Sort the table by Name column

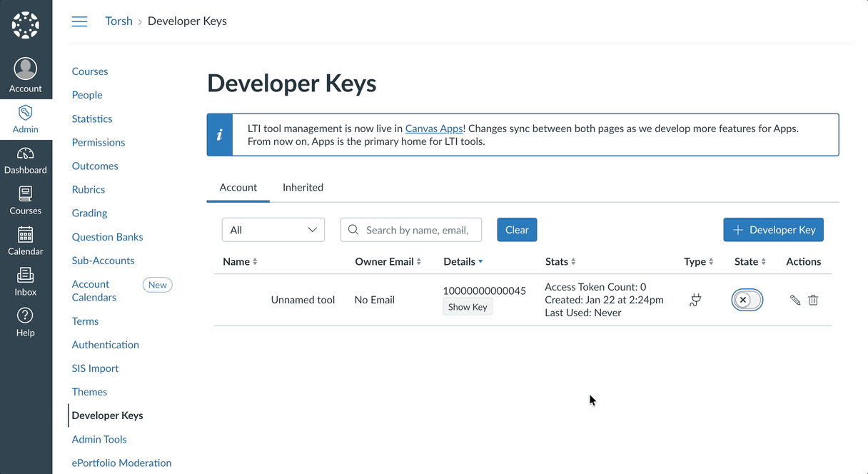tap(240, 262)
